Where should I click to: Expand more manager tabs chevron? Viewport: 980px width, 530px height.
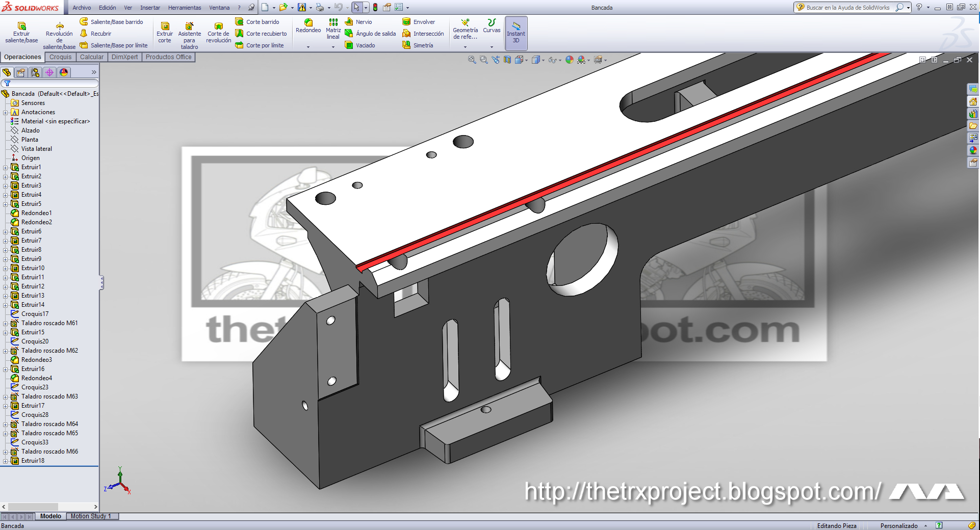[x=94, y=72]
